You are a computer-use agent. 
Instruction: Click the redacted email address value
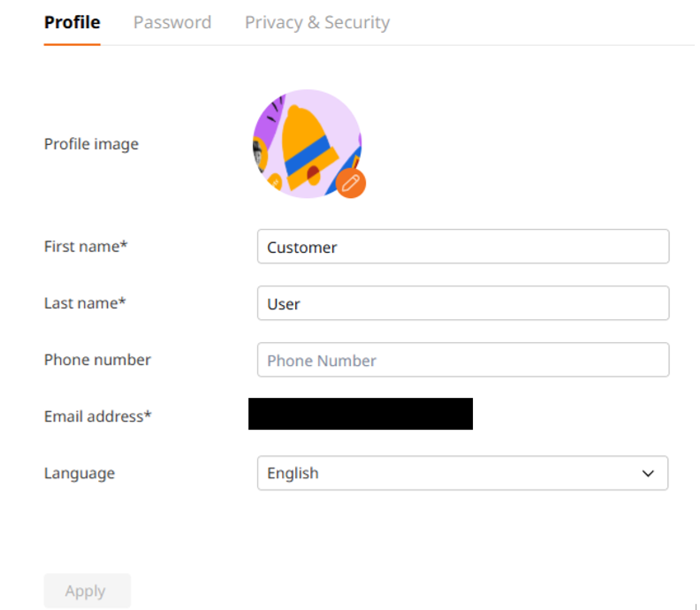tap(361, 414)
